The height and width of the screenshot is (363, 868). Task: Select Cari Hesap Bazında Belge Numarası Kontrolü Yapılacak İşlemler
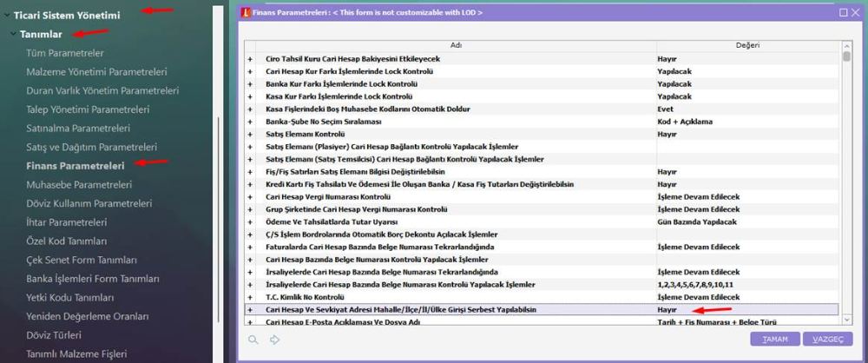coord(542,260)
